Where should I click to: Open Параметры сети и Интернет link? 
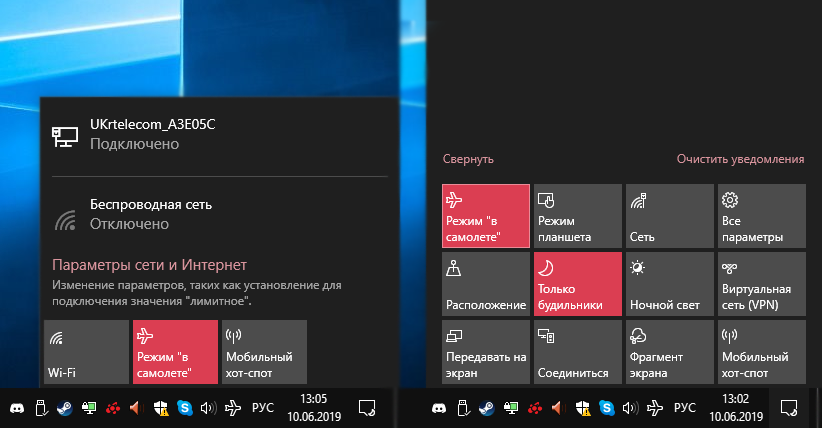click(149, 265)
